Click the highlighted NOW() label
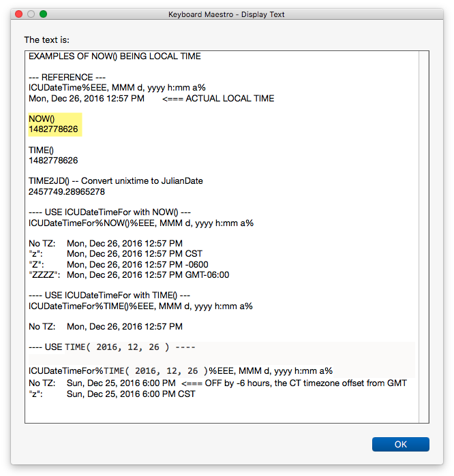The width and height of the screenshot is (454, 476). point(42,118)
